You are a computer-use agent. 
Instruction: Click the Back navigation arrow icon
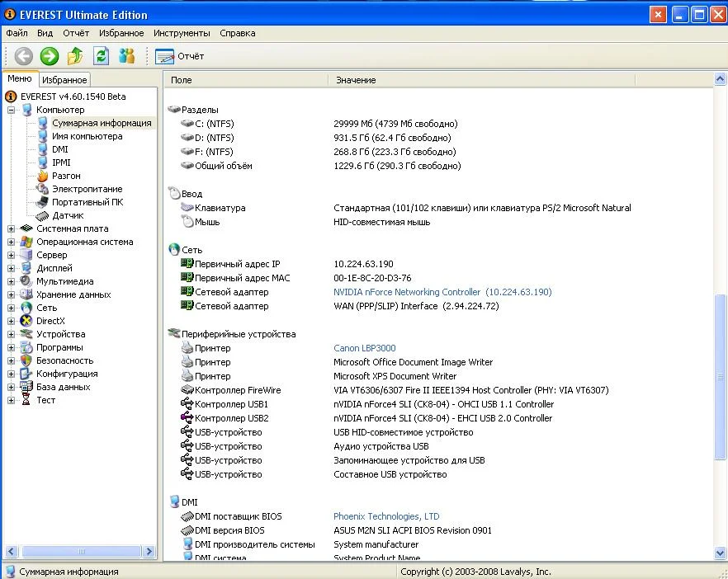24,56
